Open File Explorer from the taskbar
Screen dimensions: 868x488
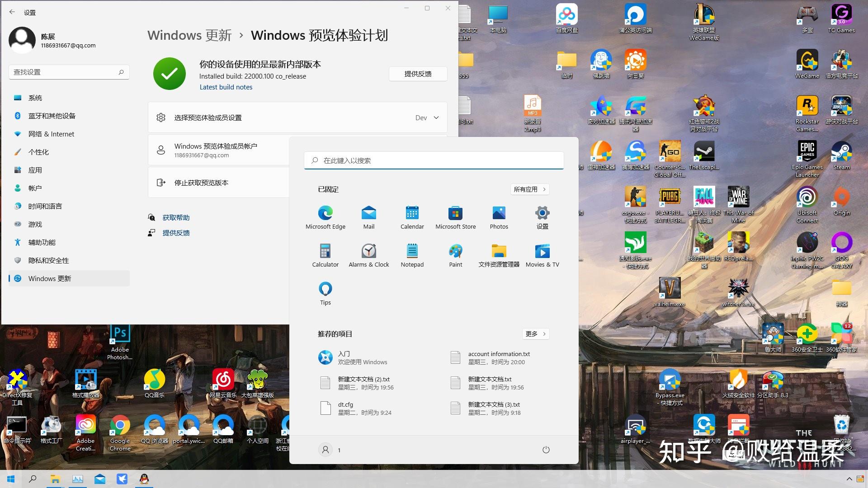[x=55, y=479]
